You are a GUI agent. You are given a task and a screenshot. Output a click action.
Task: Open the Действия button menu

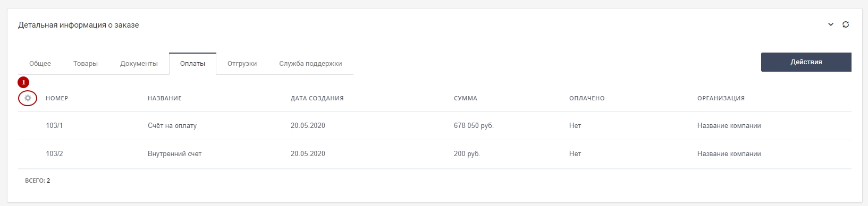[806, 62]
